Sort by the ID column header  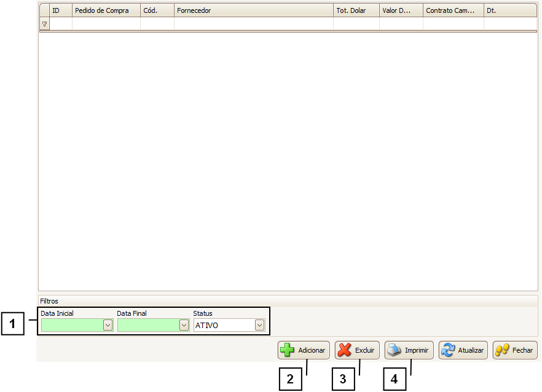[61, 10]
